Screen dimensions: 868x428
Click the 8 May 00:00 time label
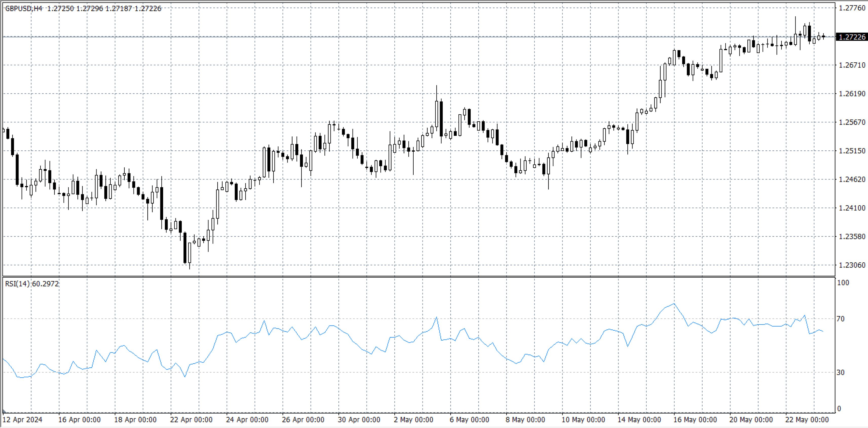525,420
